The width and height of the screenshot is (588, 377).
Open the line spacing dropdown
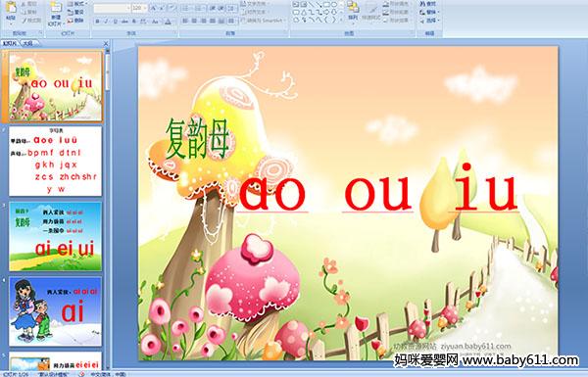coord(231,8)
